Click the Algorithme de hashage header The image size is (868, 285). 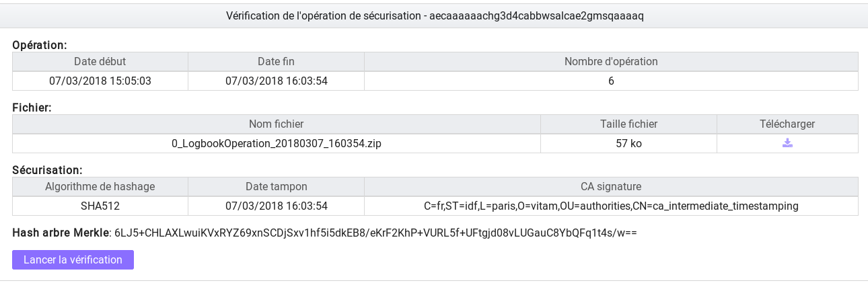(x=100, y=186)
